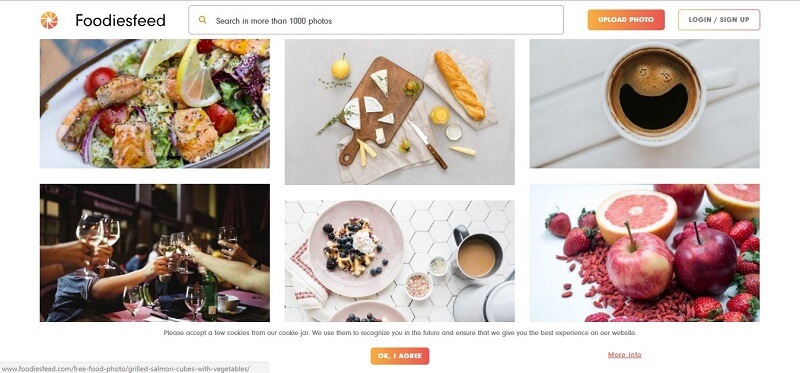800x373 pixels.
Task: Open the grilled salmon salad photo
Action: pos(155,104)
